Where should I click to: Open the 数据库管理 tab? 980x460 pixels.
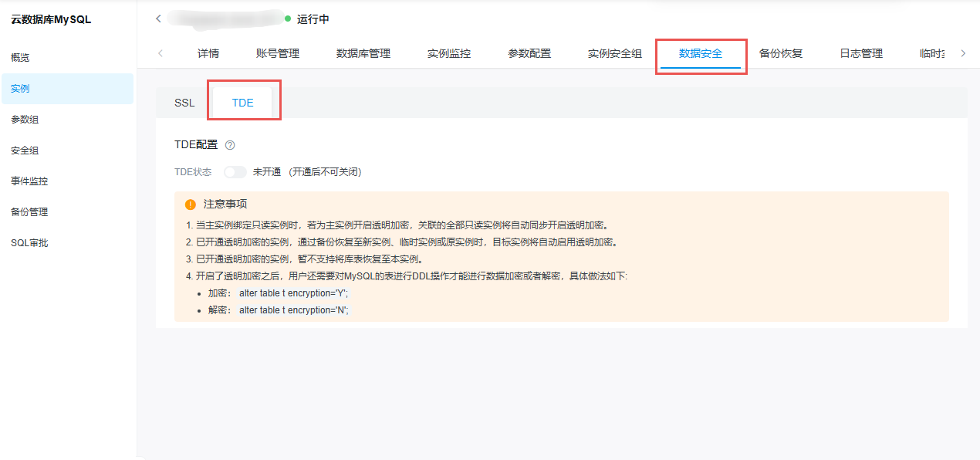[363, 53]
